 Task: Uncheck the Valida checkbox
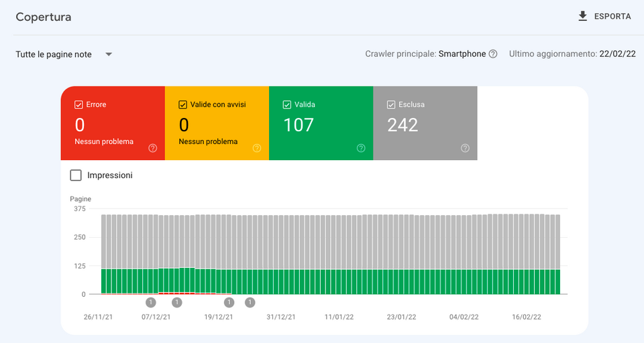click(287, 105)
